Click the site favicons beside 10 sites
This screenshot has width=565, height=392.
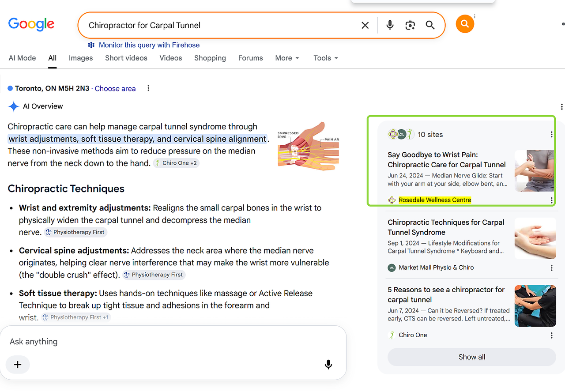[401, 134]
